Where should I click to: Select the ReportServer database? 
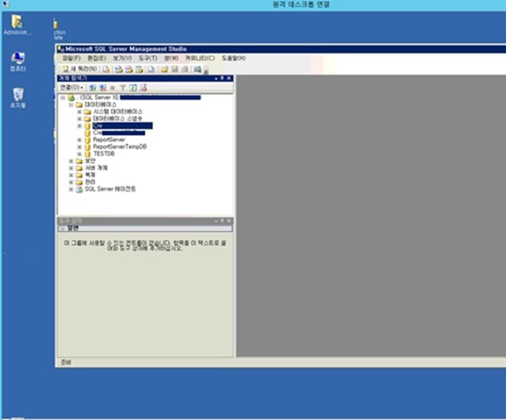[x=109, y=140]
